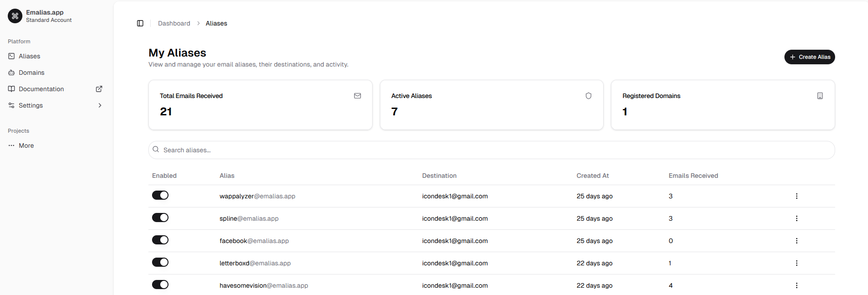Expand the Settings submenu chevron
The height and width of the screenshot is (295, 868).
[x=100, y=105]
